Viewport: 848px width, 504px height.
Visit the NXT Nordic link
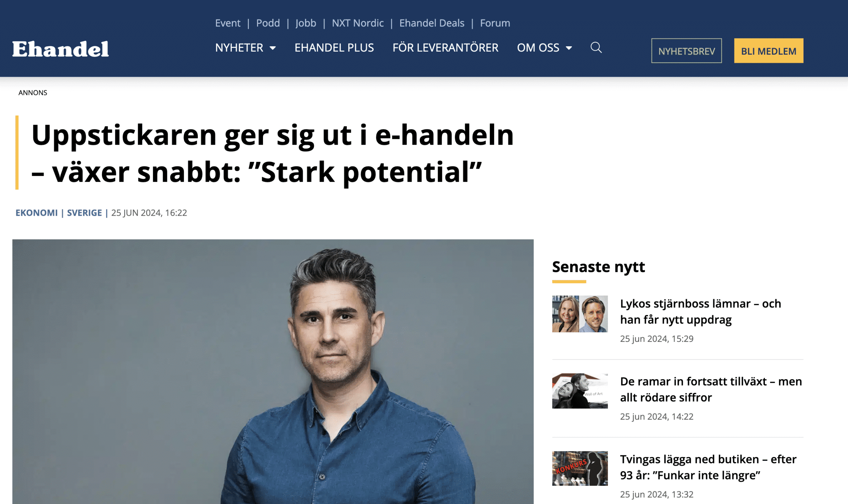[x=357, y=23]
